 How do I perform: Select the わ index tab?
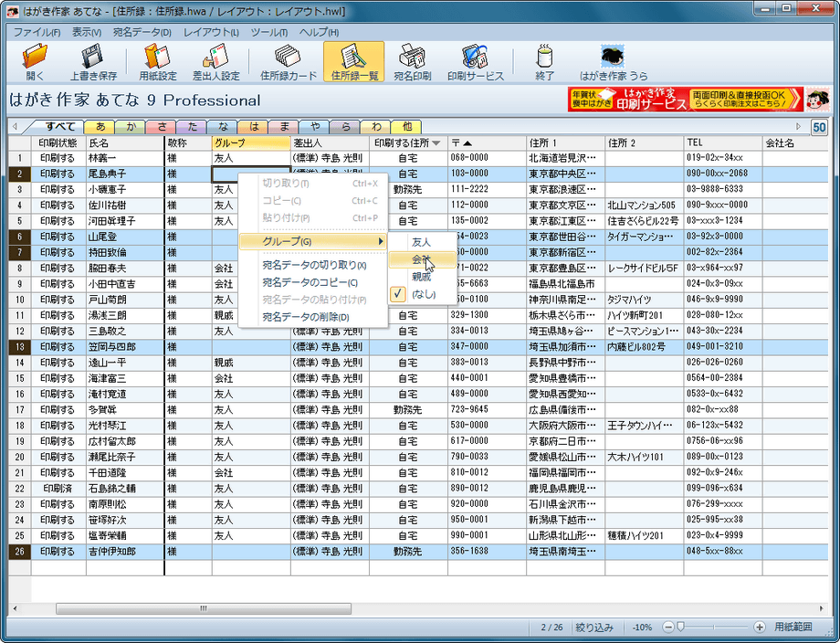click(x=376, y=126)
